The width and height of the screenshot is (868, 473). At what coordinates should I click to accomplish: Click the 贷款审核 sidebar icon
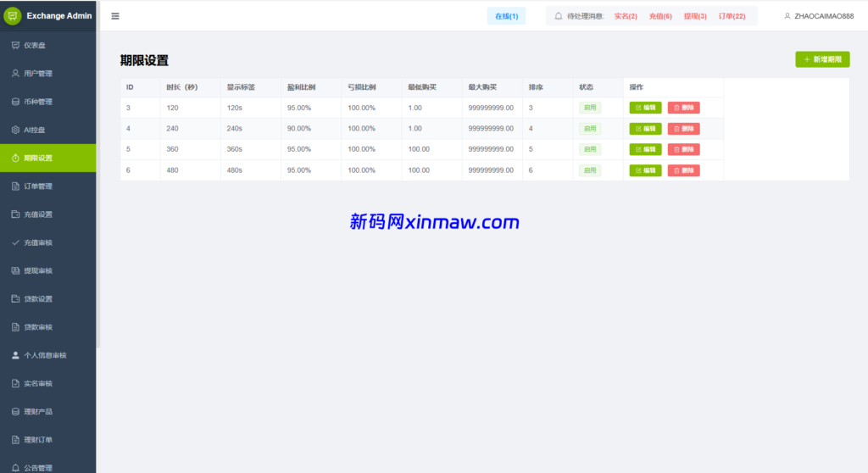[x=15, y=327]
